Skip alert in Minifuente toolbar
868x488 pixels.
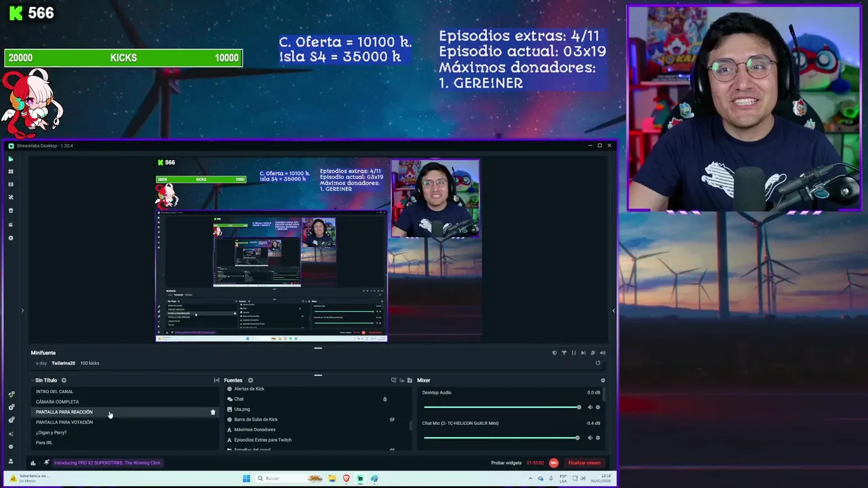(583, 353)
